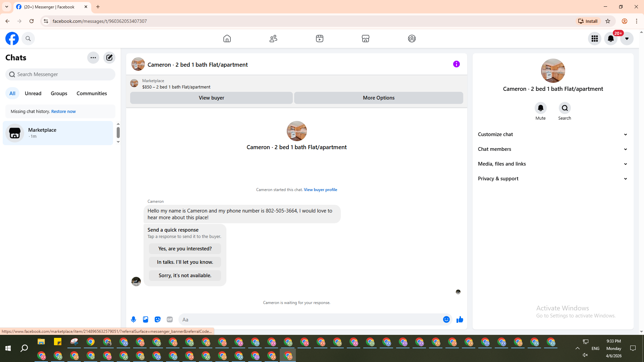Open the Windows notification center
This screenshot has width=644, height=362.
click(633, 349)
